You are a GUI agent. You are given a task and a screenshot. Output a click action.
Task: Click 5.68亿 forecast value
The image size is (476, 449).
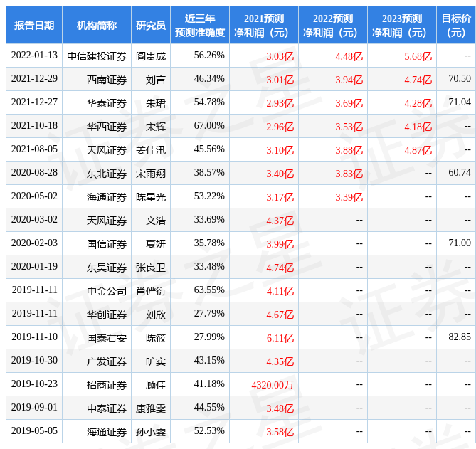(418, 56)
